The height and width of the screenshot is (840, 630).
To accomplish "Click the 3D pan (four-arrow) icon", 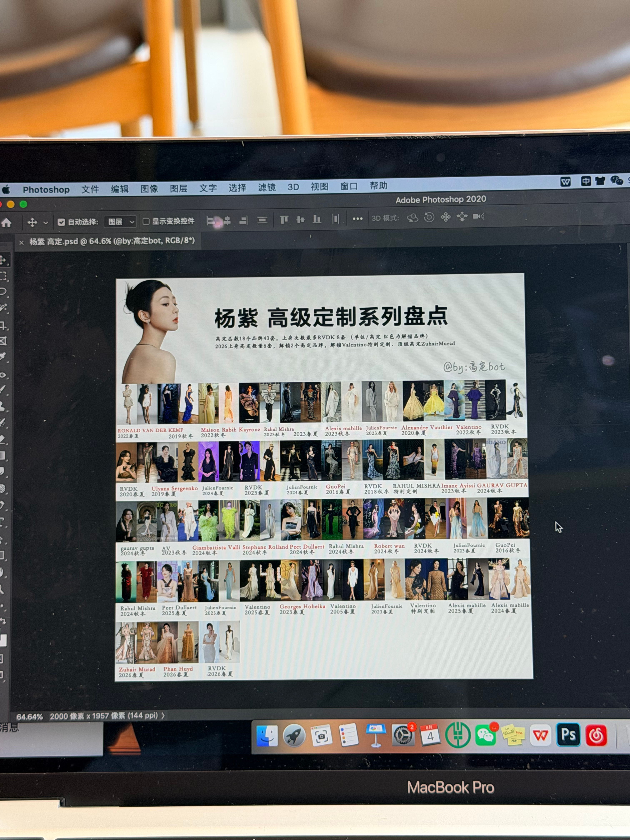I will point(445,217).
